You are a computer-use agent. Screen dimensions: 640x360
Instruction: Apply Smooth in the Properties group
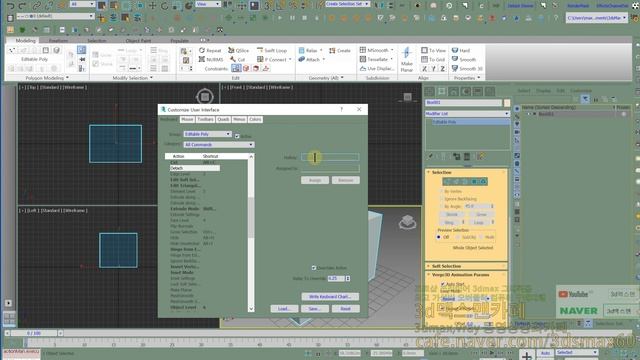point(464,59)
